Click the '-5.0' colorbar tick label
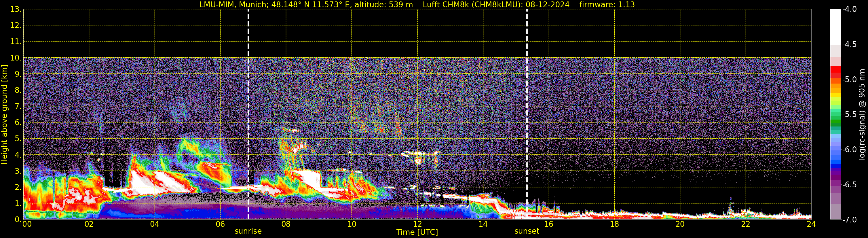Screen dimensions: 868x238 (849, 80)
